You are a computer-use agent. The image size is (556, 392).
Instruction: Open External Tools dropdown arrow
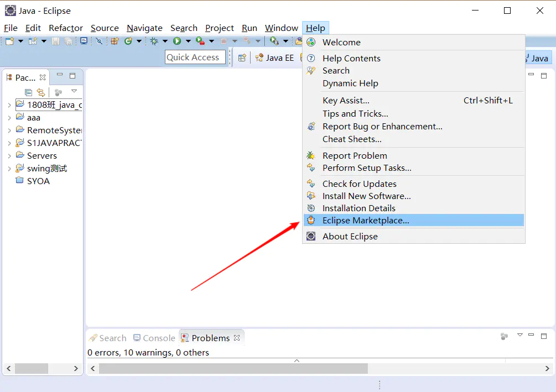(212, 41)
